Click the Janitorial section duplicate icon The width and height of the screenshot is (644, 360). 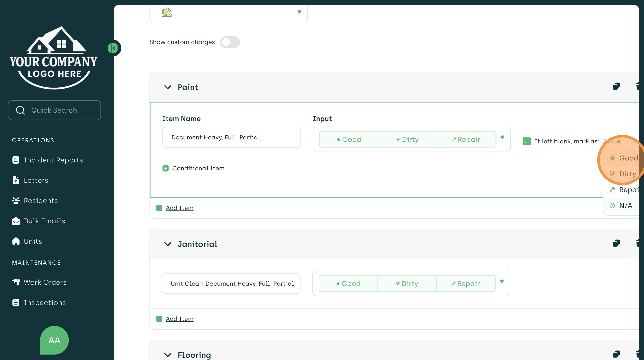pos(616,243)
